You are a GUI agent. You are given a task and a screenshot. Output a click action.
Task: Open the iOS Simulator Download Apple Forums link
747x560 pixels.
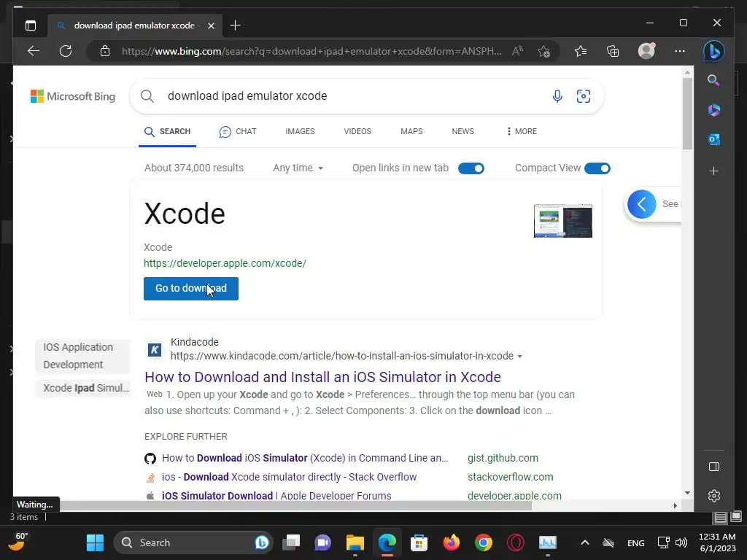coord(276,496)
